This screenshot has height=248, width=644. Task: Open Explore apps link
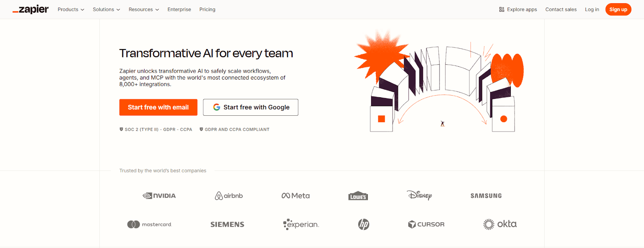(518, 9)
